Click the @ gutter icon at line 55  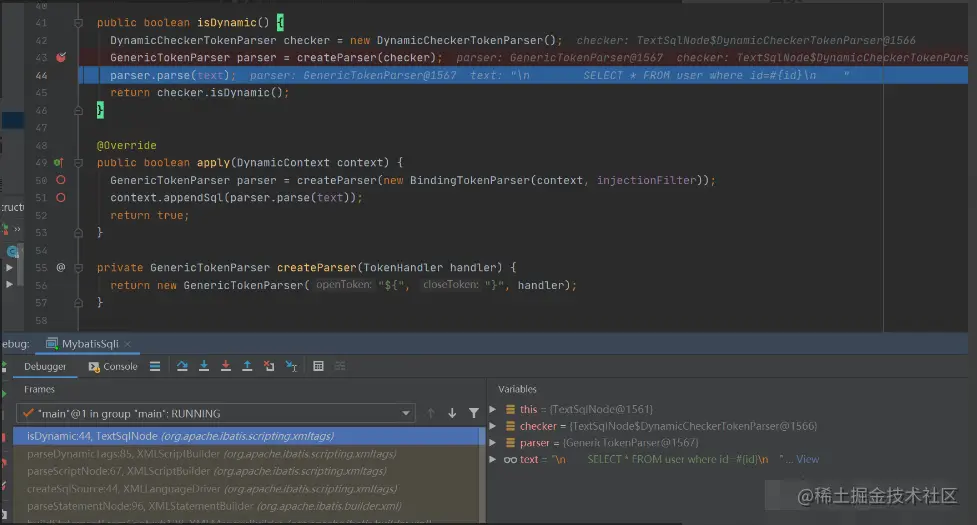[x=60, y=267]
